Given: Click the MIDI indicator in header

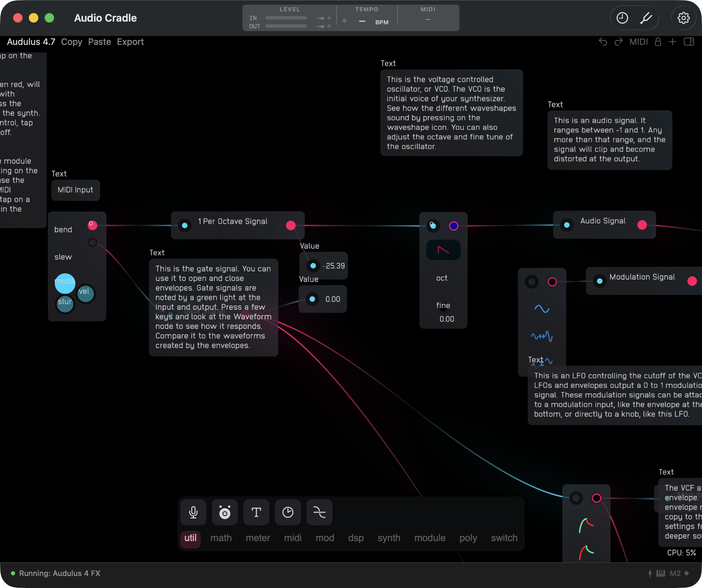Looking at the screenshot, I should (x=428, y=15).
